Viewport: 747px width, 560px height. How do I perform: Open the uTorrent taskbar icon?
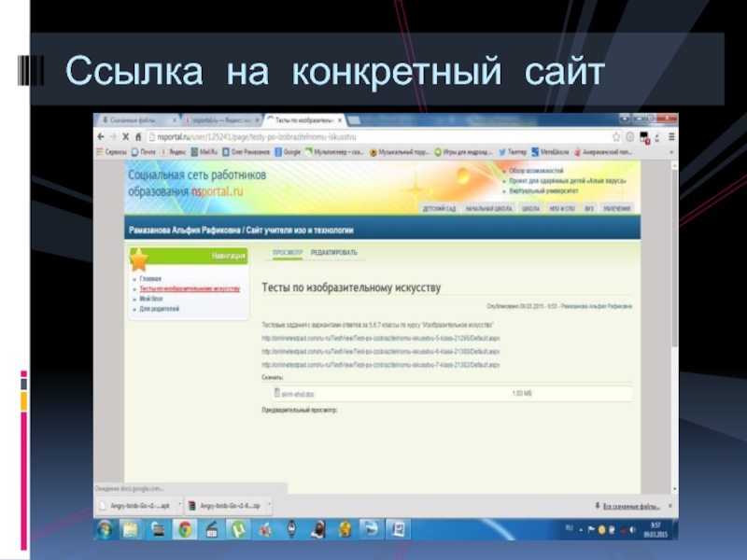[238, 529]
